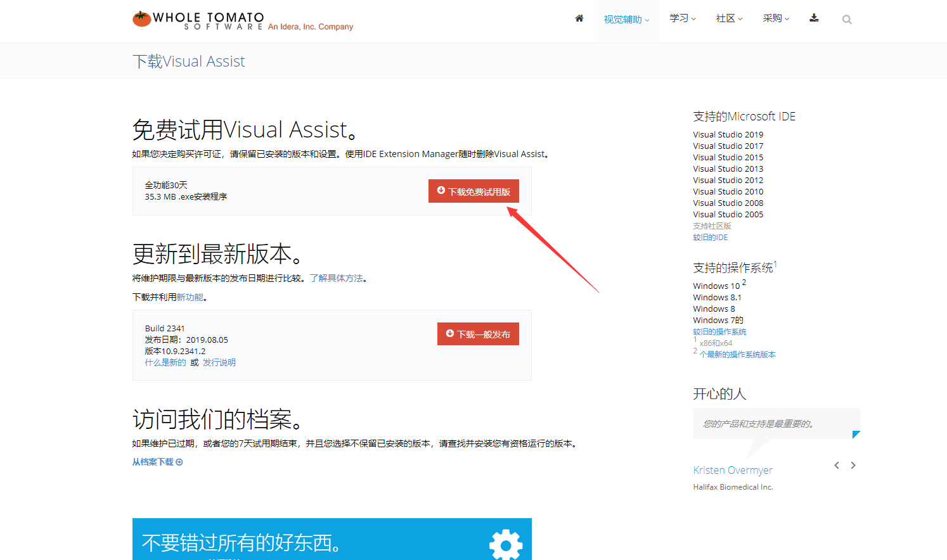Click the 全功能30天 text

pos(166,185)
